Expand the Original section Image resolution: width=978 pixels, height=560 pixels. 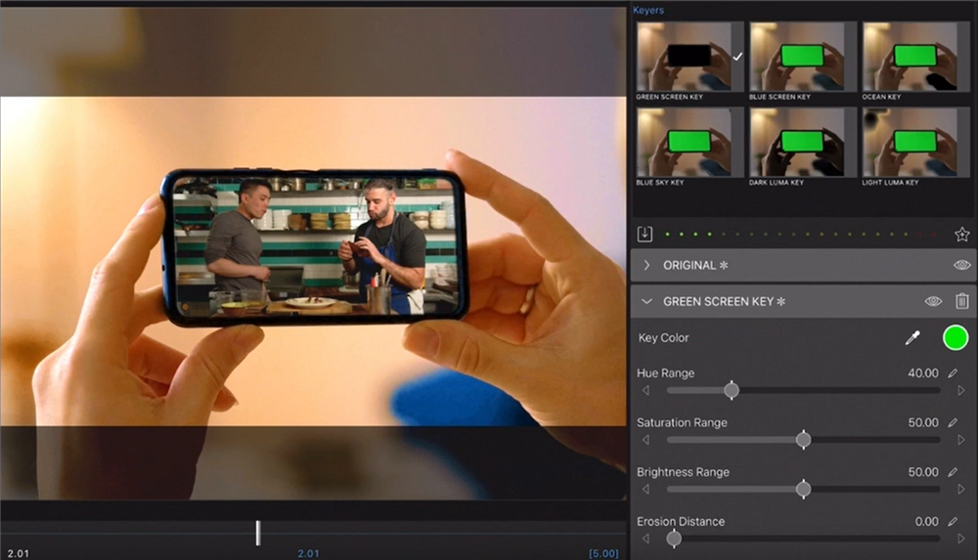[646, 265]
